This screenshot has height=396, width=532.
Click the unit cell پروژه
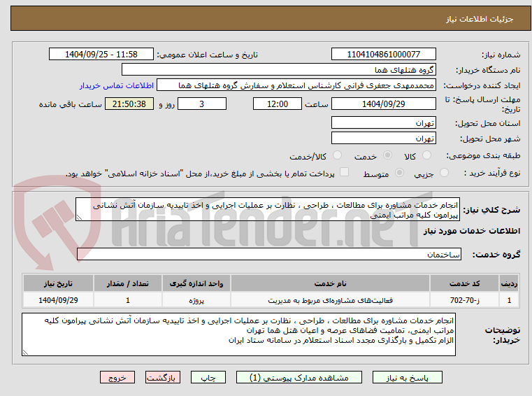coord(196,300)
